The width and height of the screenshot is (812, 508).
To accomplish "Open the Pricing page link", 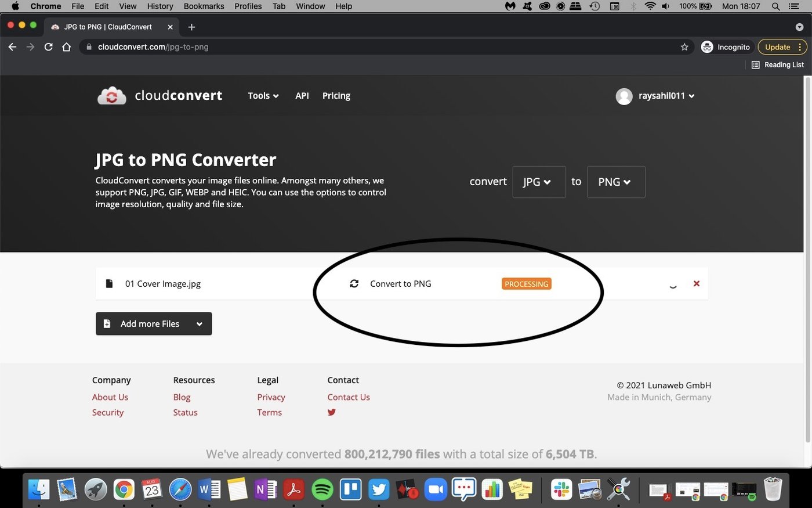I will 336,96.
